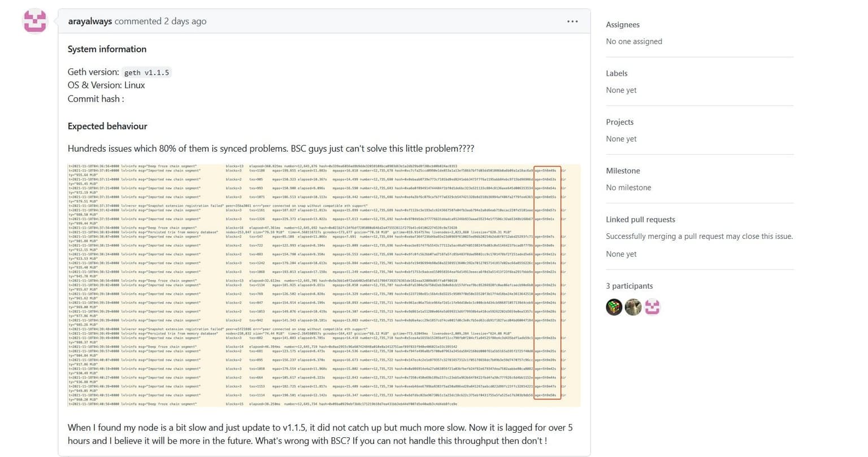Click the "No milestone" text
The height and width of the screenshot is (457, 868).
pyautogui.click(x=628, y=188)
